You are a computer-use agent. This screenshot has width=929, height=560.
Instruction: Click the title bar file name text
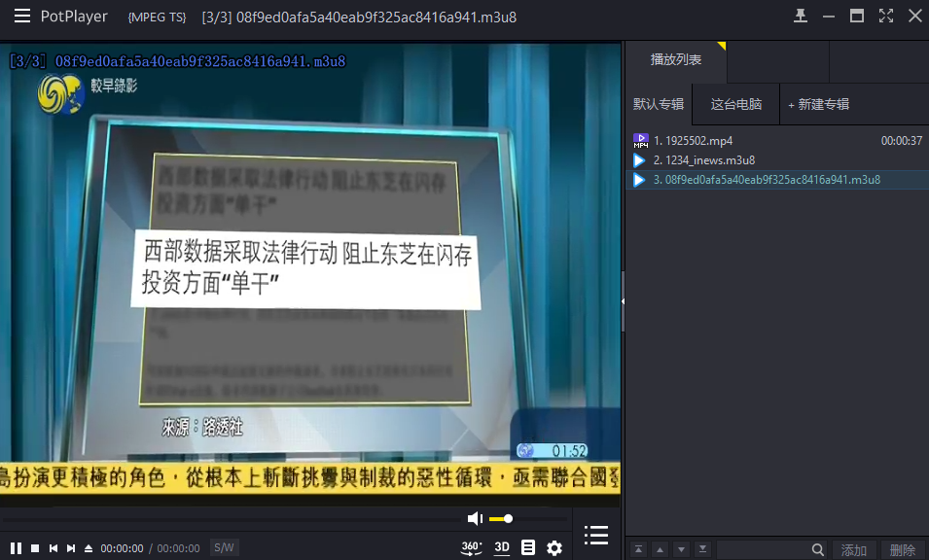359,17
